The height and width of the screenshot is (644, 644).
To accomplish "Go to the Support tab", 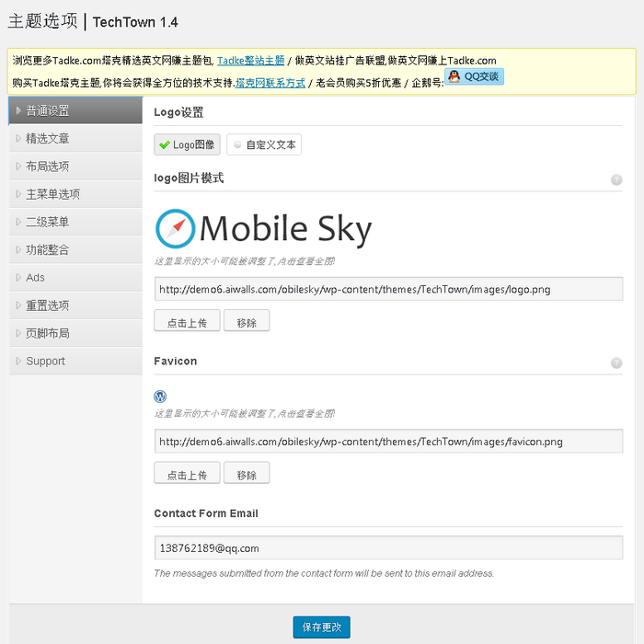I will 46,361.
